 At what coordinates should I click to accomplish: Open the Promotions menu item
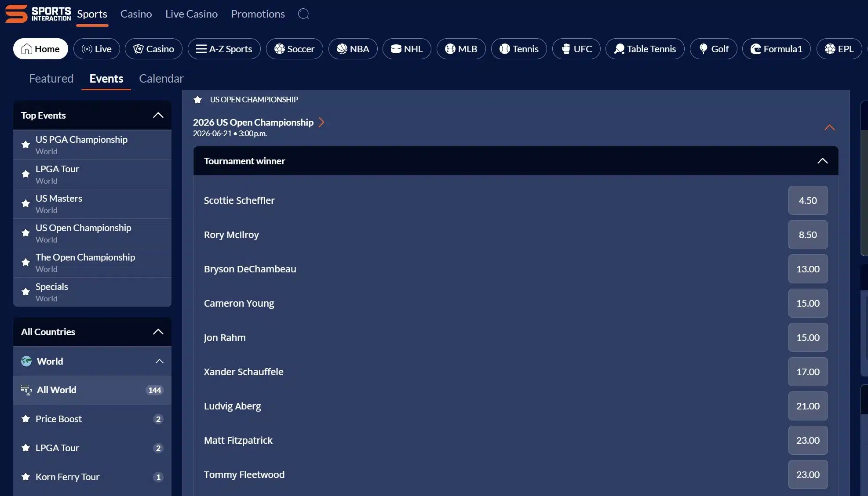click(x=258, y=14)
